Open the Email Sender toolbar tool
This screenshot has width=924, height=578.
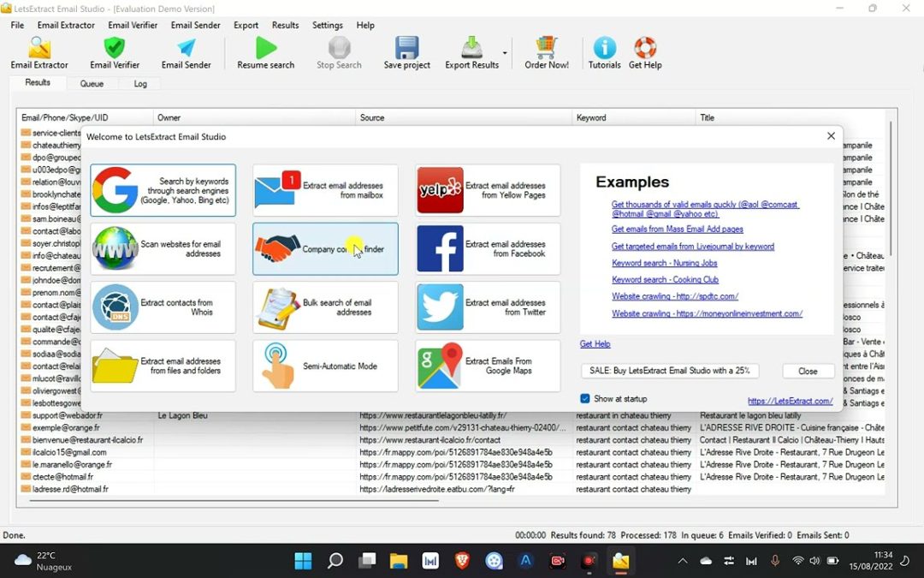click(187, 54)
